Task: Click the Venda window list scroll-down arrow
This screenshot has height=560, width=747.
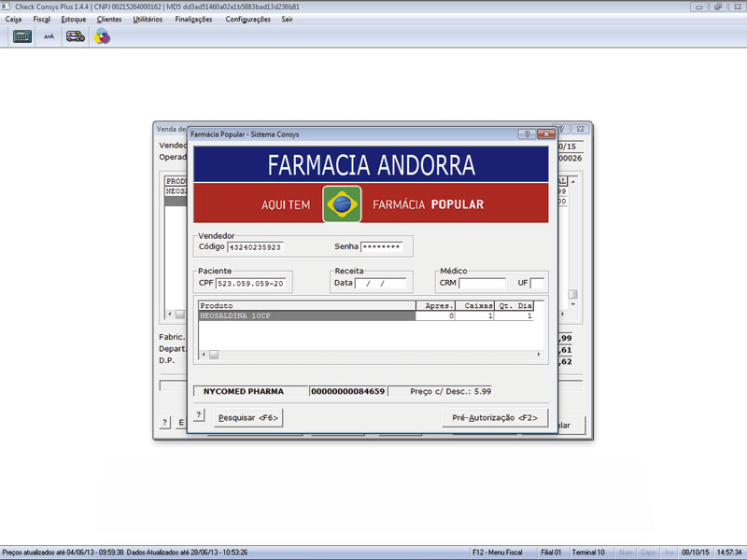Action: point(573,304)
